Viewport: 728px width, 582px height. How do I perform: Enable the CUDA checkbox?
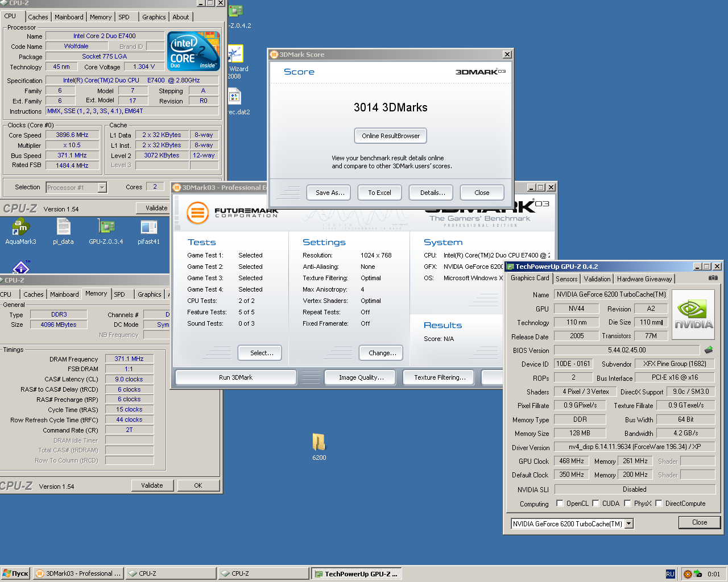pos(595,503)
